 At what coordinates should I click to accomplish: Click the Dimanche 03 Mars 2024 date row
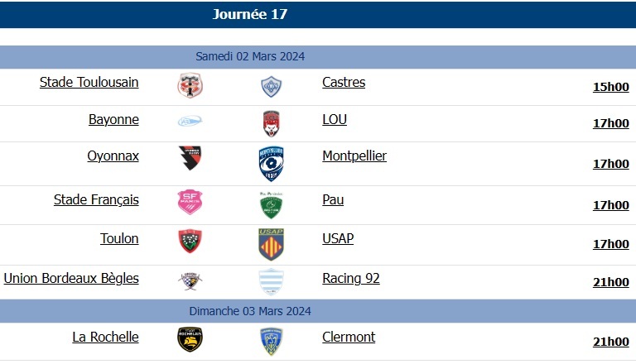250,311
